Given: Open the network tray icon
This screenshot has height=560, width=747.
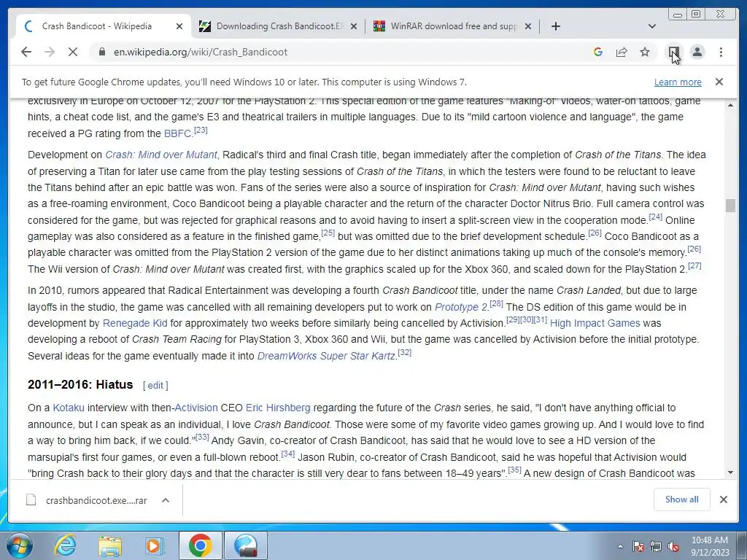Looking at the screenshot, I should (656, 546).
